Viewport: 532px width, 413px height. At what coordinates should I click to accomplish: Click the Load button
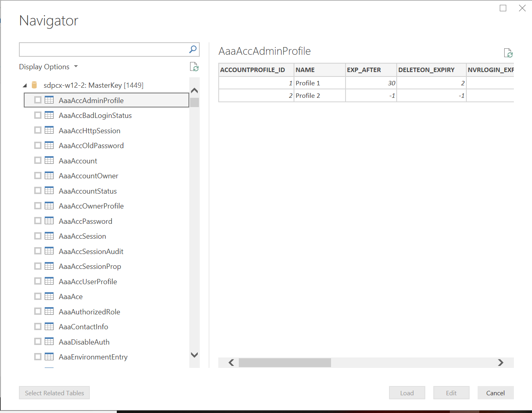pos(407,393)
